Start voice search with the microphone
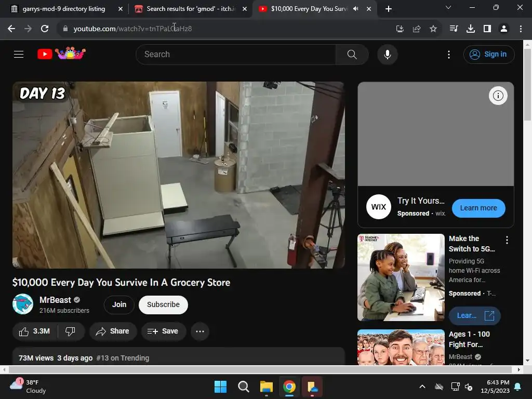This screenshot has width=532, height=399. (x=387, y=54)
